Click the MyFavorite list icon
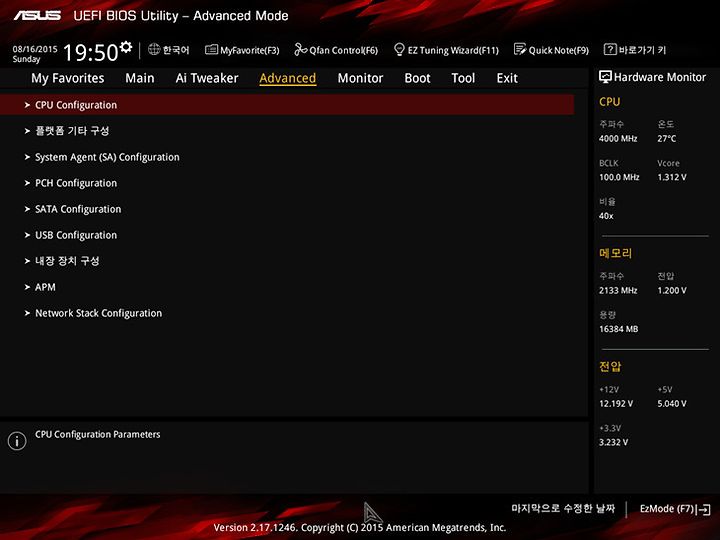Viewport: 720px width, 540px height. pos(211,49)
